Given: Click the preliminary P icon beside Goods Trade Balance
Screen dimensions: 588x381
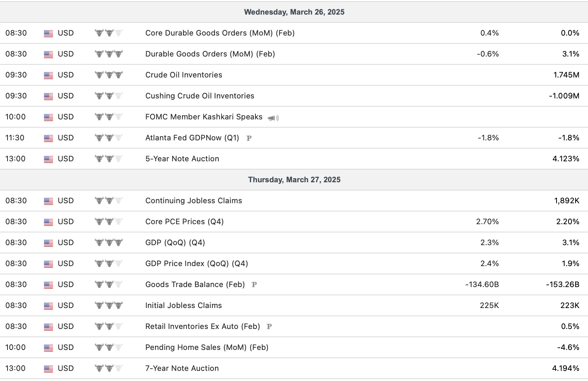Looking at the screenshot, I should (x=254, y=285).
